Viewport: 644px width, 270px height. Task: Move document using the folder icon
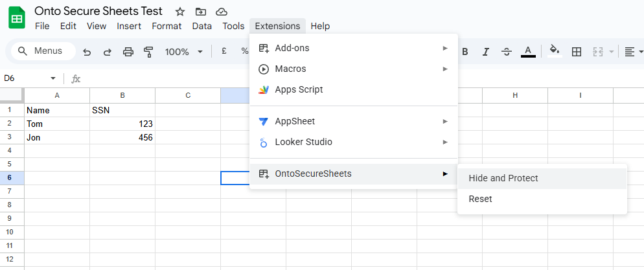[x=200, y=12]
